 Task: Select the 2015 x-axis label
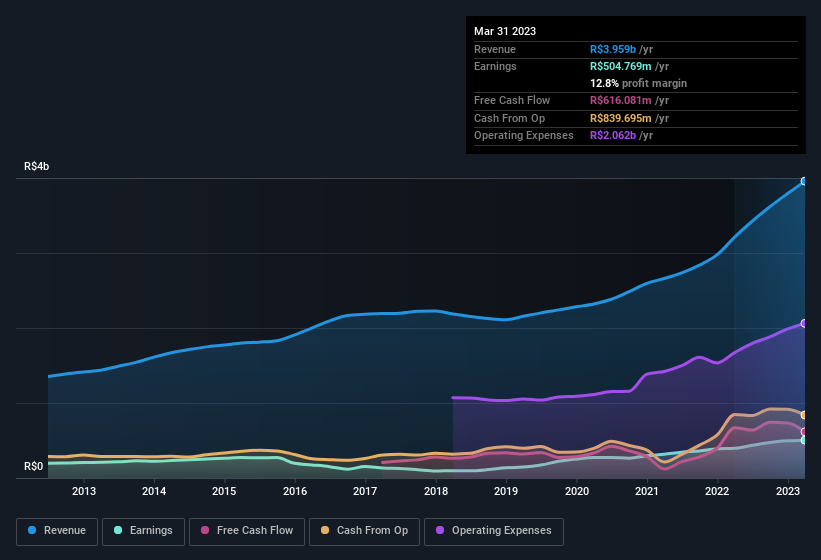pyautogui.click(x=224, y=491)
